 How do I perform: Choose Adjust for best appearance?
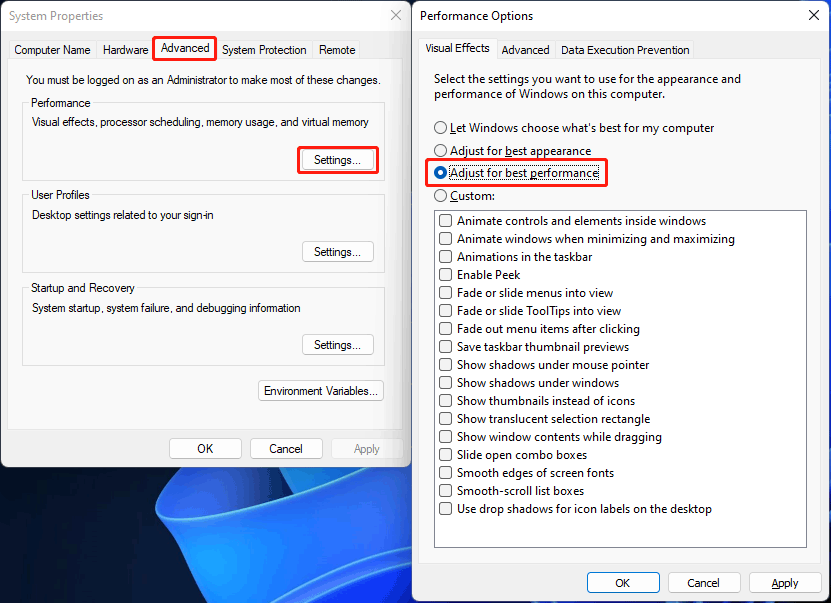coord(440,150)
